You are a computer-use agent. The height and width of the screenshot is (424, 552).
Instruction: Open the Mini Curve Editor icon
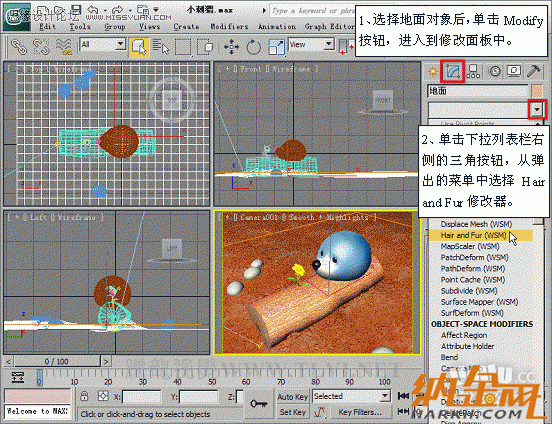17,377
